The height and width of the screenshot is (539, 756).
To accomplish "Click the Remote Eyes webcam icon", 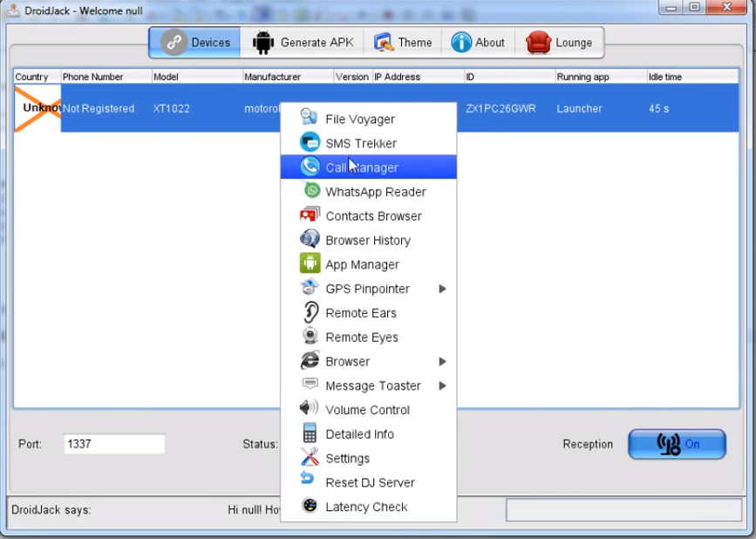I will (x=310, y=336).
